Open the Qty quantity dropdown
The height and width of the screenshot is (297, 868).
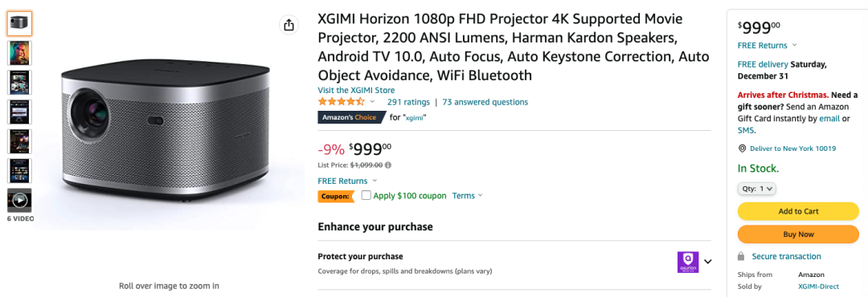click(x=757, y=189)
